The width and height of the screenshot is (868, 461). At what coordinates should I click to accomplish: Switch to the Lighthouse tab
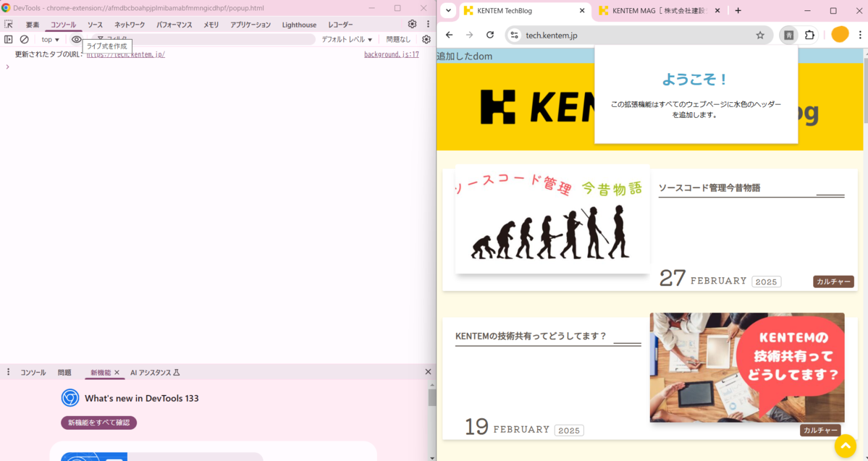300,25
